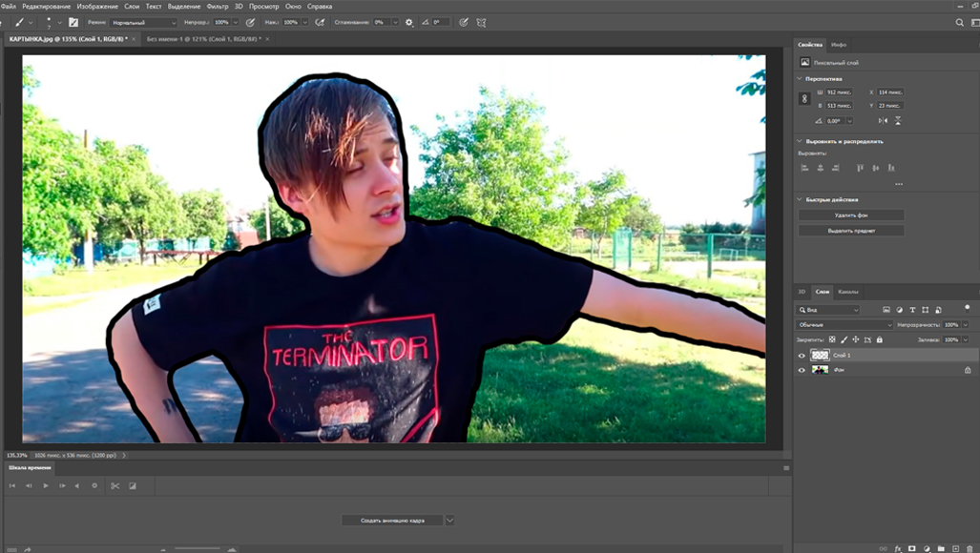Open the brush settings panel icon
The height and width of the screenshot is (553, 980).
point(73,21)
